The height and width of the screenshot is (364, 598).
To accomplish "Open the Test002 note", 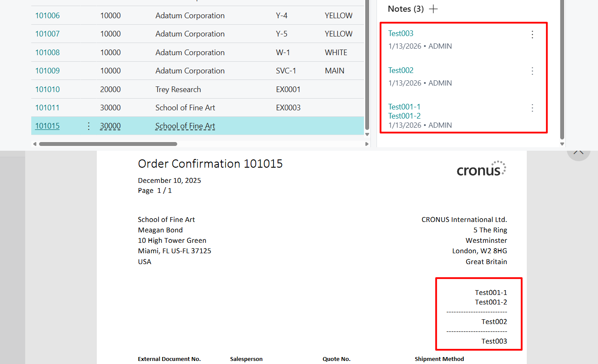I will [x=401, y=70].
